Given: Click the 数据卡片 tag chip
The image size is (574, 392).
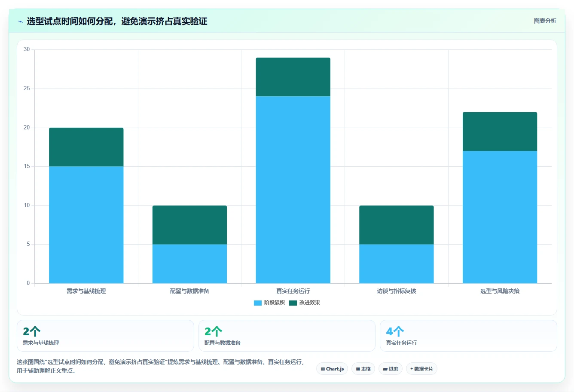Looking at the screenshot, I should tap(421, 369).
